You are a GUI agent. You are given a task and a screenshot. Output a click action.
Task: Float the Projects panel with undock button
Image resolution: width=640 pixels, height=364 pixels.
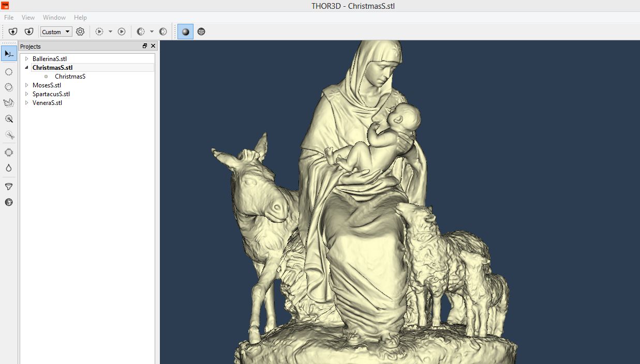pyautogui.click(x=145, y=46)
